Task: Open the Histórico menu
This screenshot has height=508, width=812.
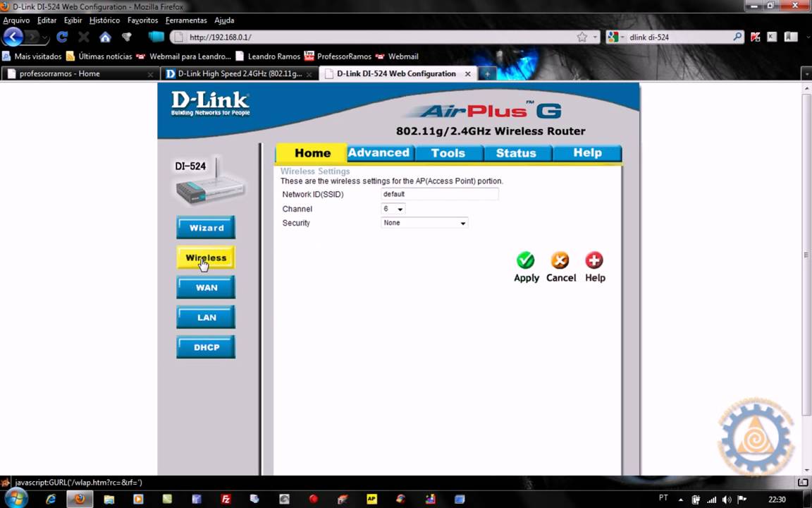Action: [x=104, y=20]
